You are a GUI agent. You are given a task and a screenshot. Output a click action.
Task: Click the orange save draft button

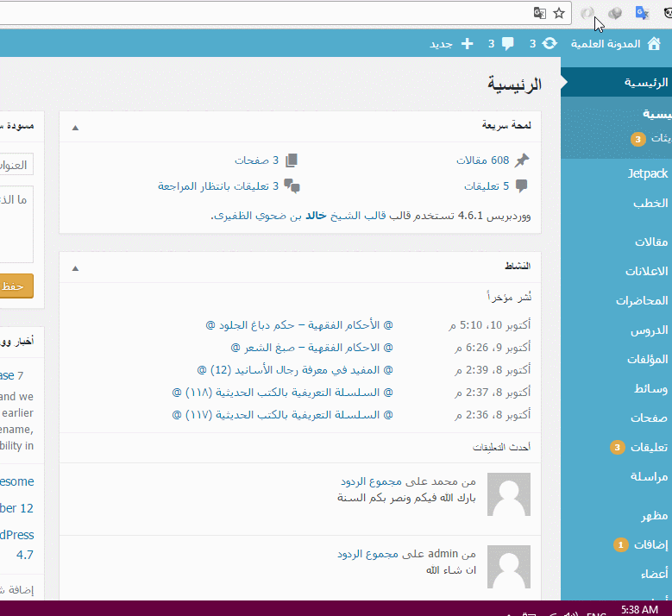coord(17,286)
